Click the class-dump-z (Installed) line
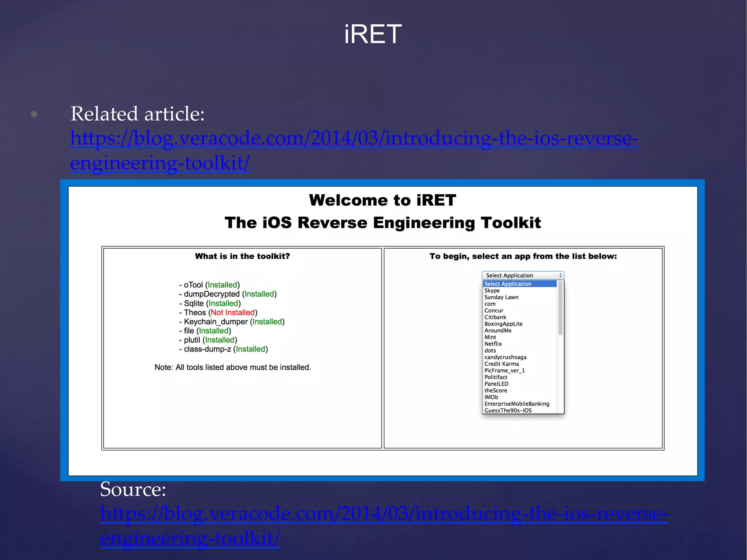Viewport: 747px width, 560px height. [x=223, y=349]
